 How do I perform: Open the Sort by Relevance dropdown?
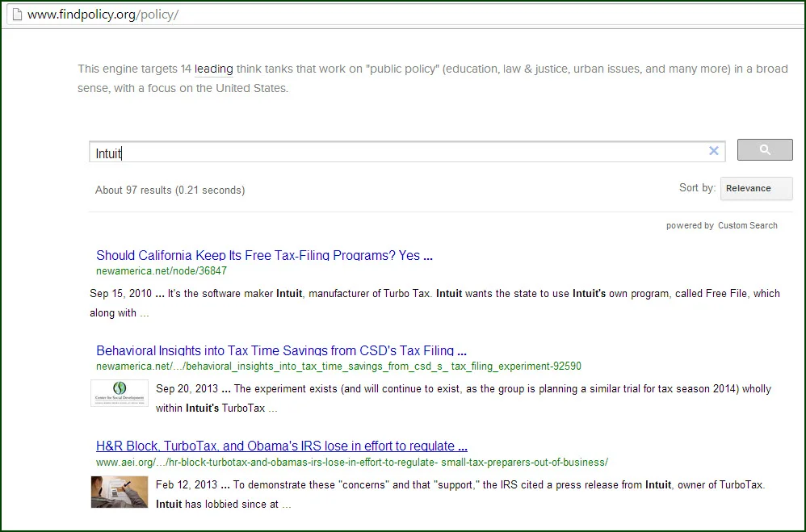[756, 188]
